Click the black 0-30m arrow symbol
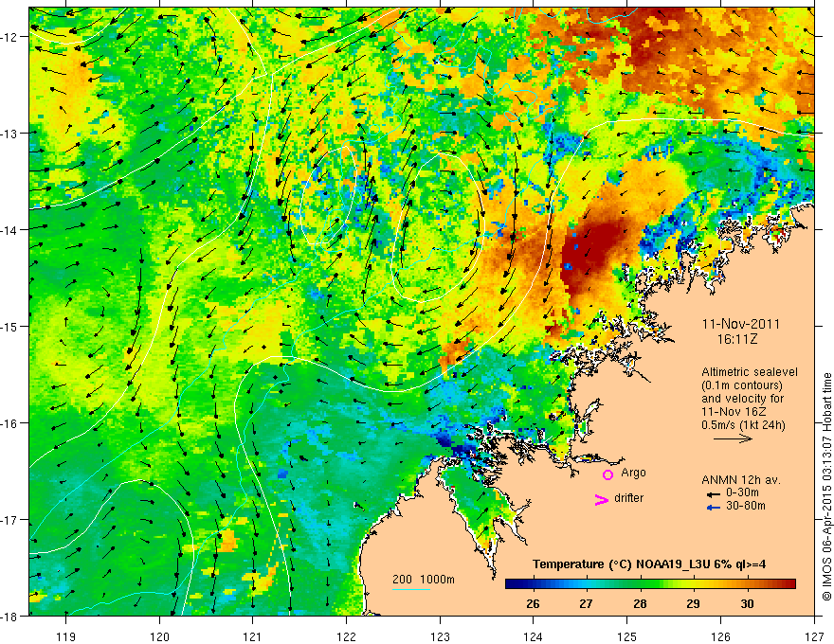The width and height of the screenshot is (834, 644). [713, 494]
